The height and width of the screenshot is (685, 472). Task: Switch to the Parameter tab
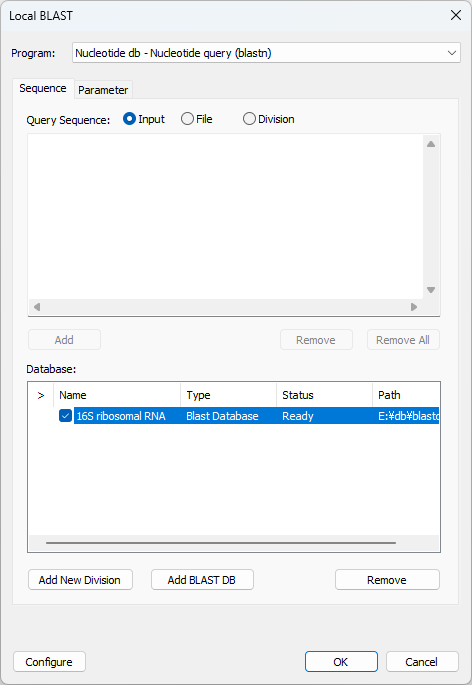tap(103, 90)
